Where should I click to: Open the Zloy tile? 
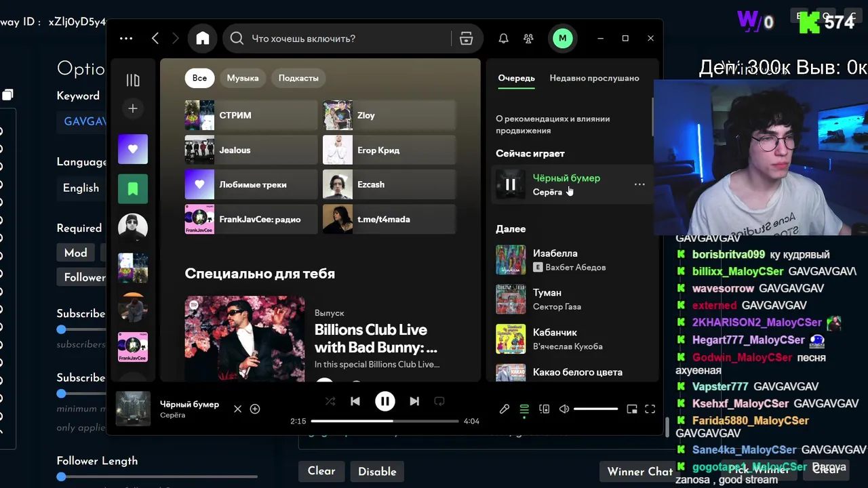tap(389, 115)
